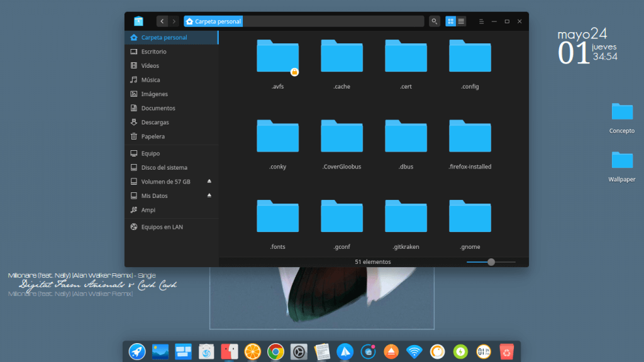Click the search icon in the toolbar
The height and width of the screenshot is (362, 644).
434,21
